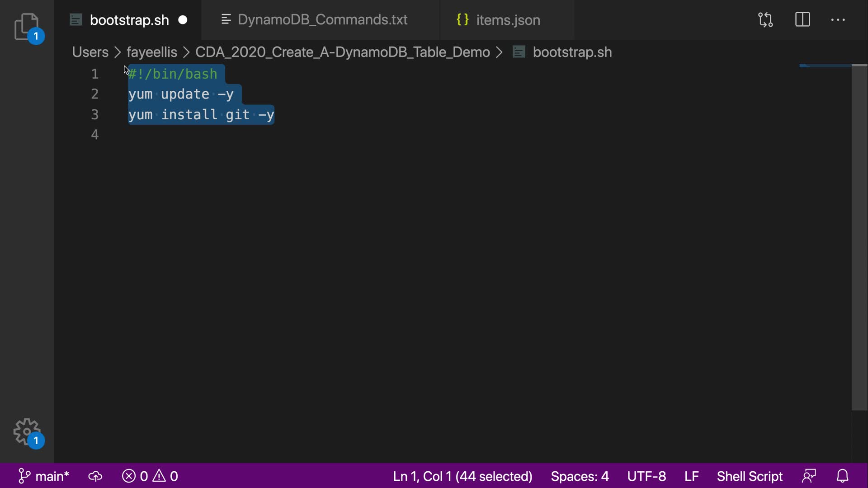The width and height of the screenshot is (868, 488).
Task: Change indentation via Spaces: 4
Action: coord(580,476)
